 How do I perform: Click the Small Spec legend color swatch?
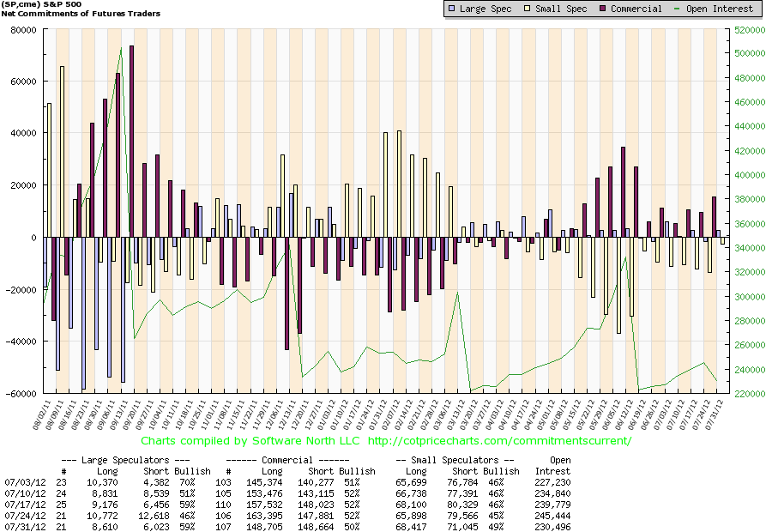point(527,9)
